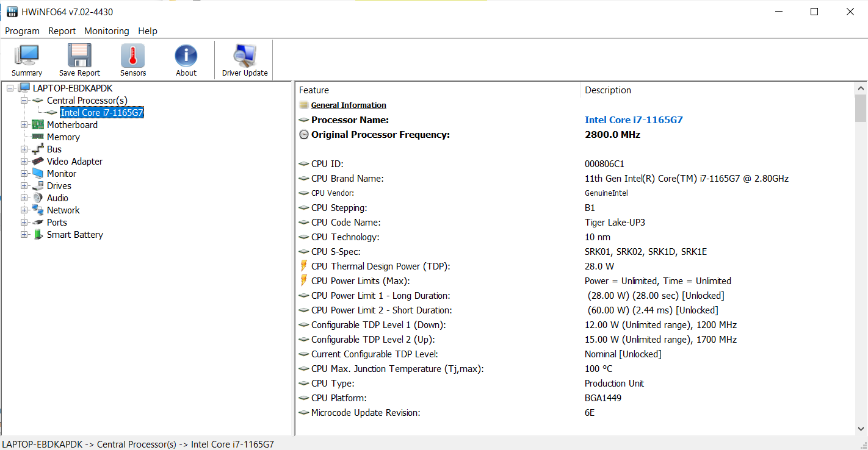868x450 pixels.
Task: Click the Monitor icon in tree
Action: pos(38,174)
